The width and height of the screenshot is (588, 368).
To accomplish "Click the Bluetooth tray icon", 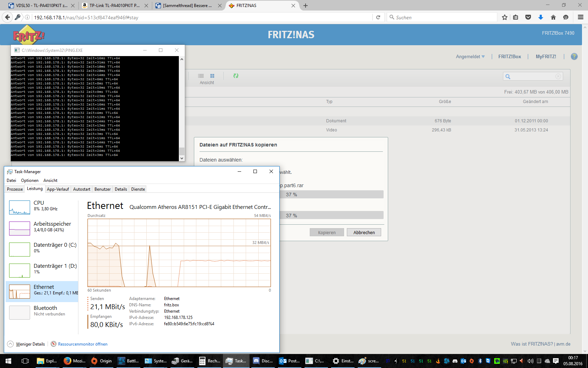I will (x=480, y=361).
